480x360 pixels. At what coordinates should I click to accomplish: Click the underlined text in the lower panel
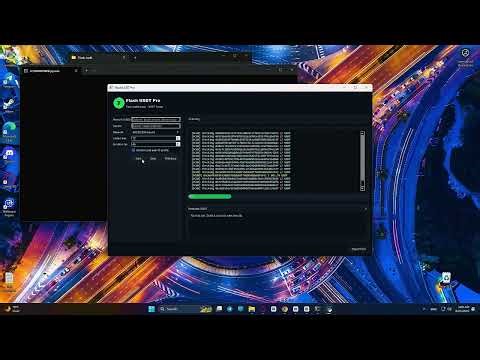(x=217, y=216)
